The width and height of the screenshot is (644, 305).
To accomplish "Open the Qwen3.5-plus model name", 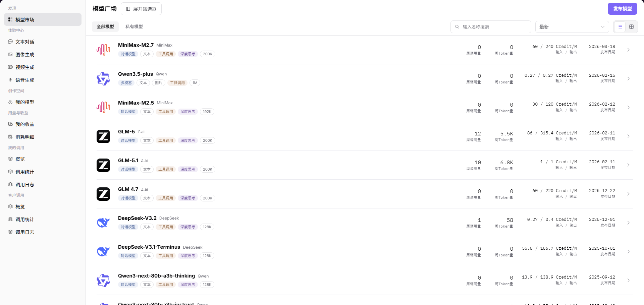I will [x=136, y=74].
